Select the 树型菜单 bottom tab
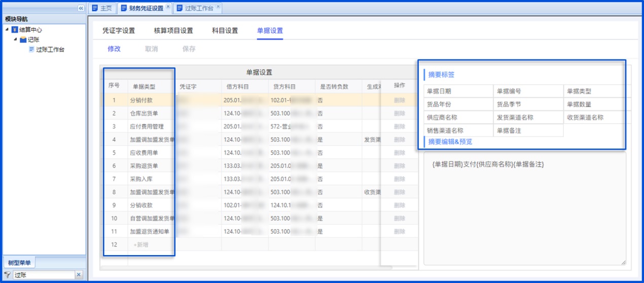 point(19,263)
